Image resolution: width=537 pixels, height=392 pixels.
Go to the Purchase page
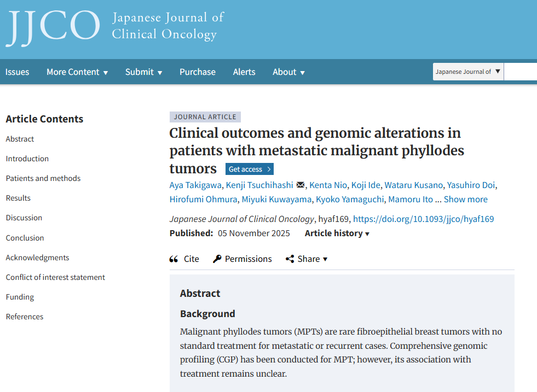[x=198, y=72]
